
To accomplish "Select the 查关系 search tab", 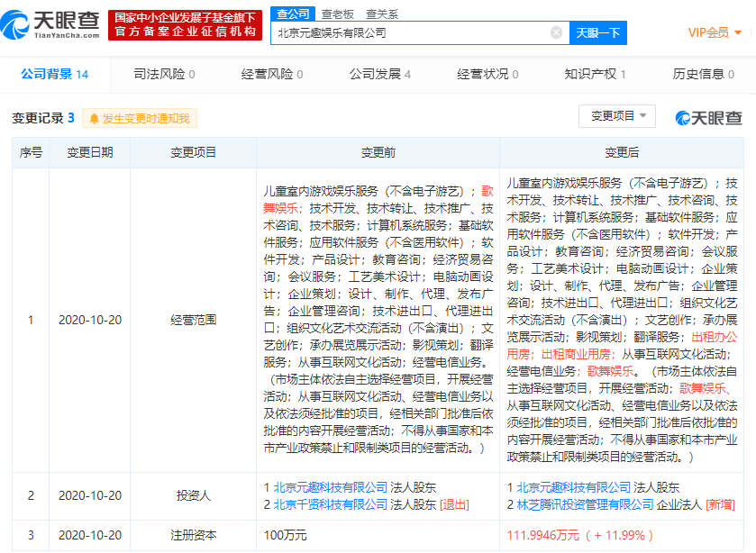I will [x=382, y=14].
